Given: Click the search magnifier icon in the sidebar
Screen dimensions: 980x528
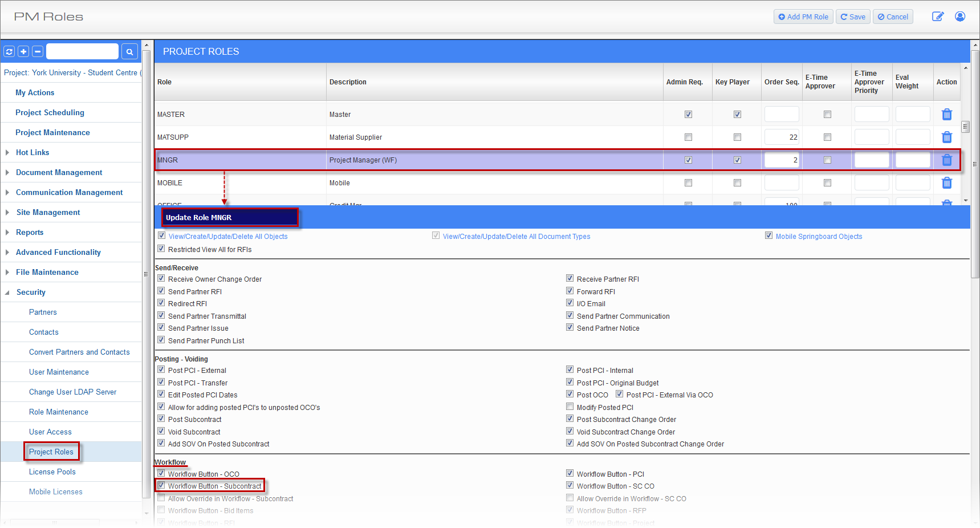Looking at the screenshot, I should (129, 51).
